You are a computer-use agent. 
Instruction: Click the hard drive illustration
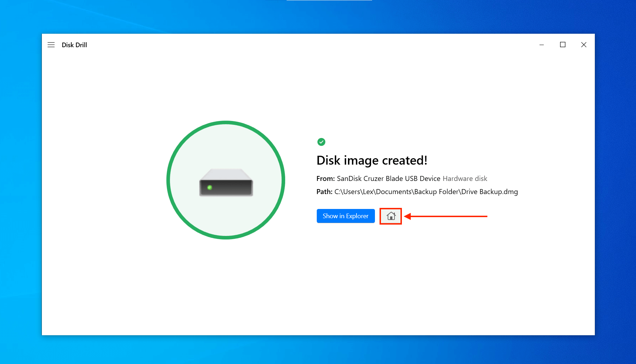pyautogui.click(x=226, y=182)
